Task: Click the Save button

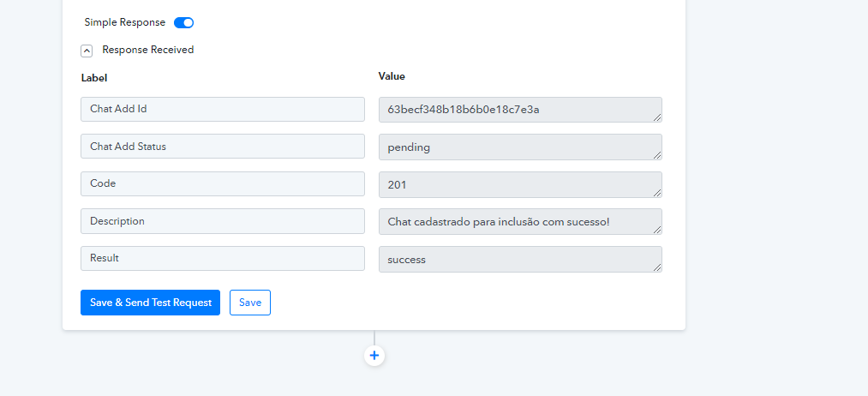Action: (x=250, y=303)
